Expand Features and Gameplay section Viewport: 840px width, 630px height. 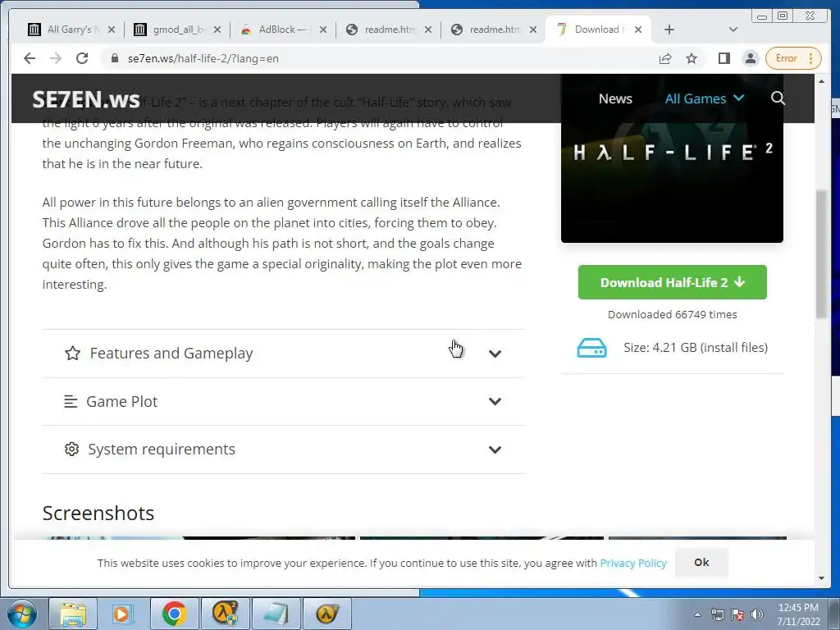point(283,354)
